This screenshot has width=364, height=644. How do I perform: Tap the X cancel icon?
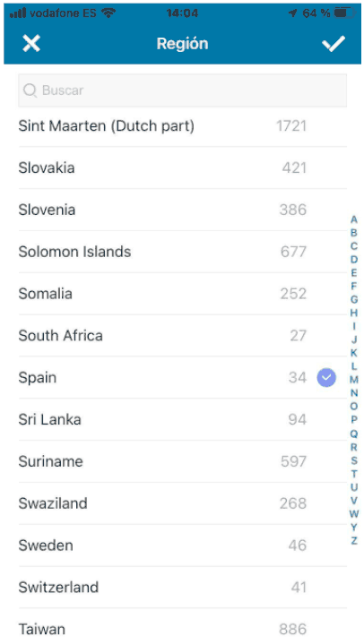tap(31, 43)
